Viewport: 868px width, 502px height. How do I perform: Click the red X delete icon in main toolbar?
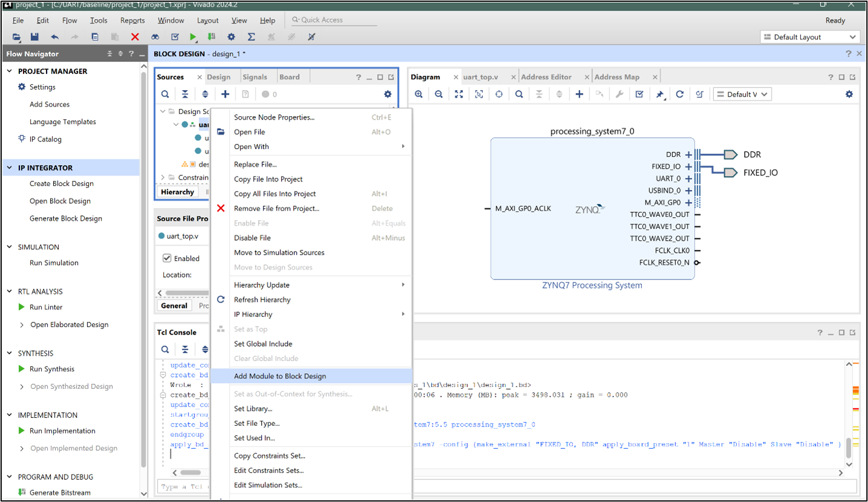tap(135, 37)
